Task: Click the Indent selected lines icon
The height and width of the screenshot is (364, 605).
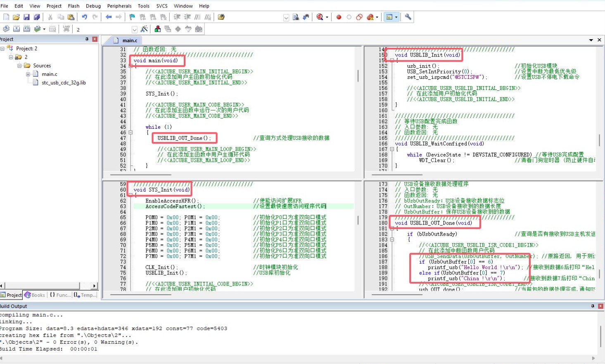Action: [x=177, y=17]
